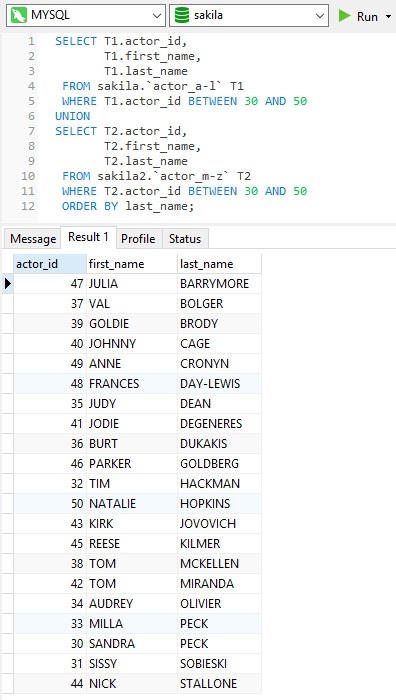This screenshot has height=700, width=396.
Task: Click the row selector beside ANNE CRONYN
Action: click(x=8, y=364)
